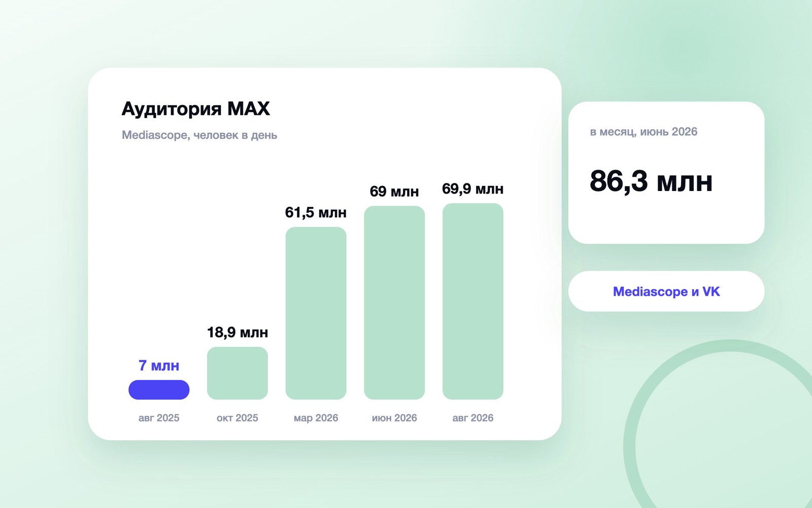Click the '69 млн' value label
Viewport: 812px width, 508px height.
tap(394, 192)
